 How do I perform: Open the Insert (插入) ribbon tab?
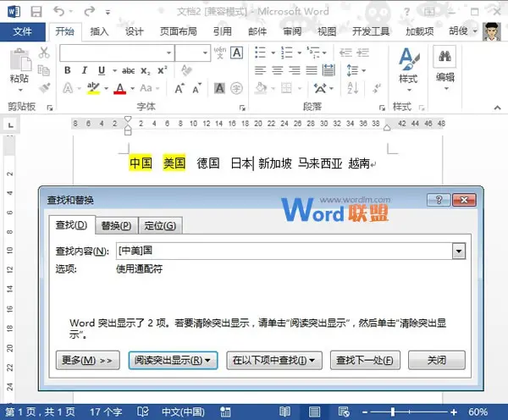point(100,32)
